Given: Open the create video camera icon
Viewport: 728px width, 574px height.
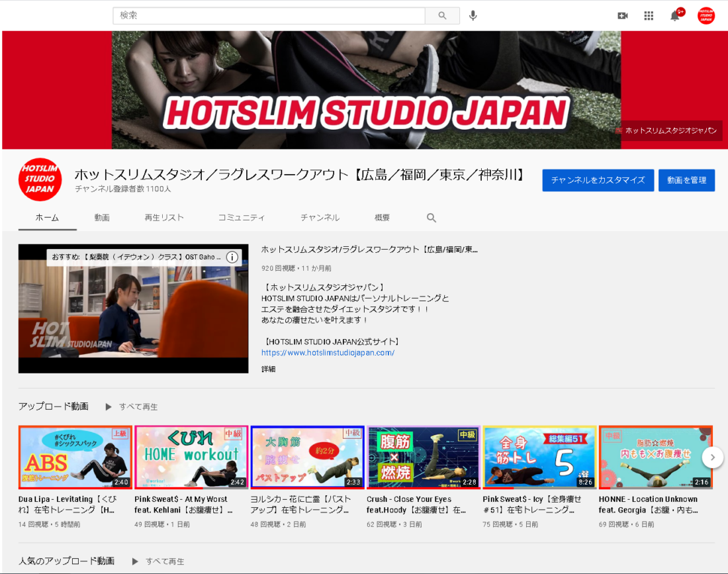Looking at the screenshot, I should point(623,16).
